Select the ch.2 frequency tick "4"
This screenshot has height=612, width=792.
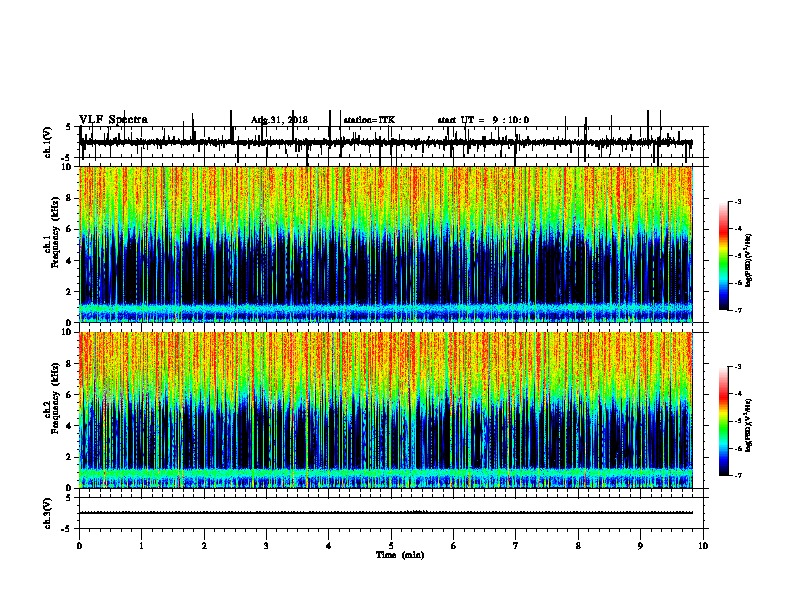coord(70,426)
